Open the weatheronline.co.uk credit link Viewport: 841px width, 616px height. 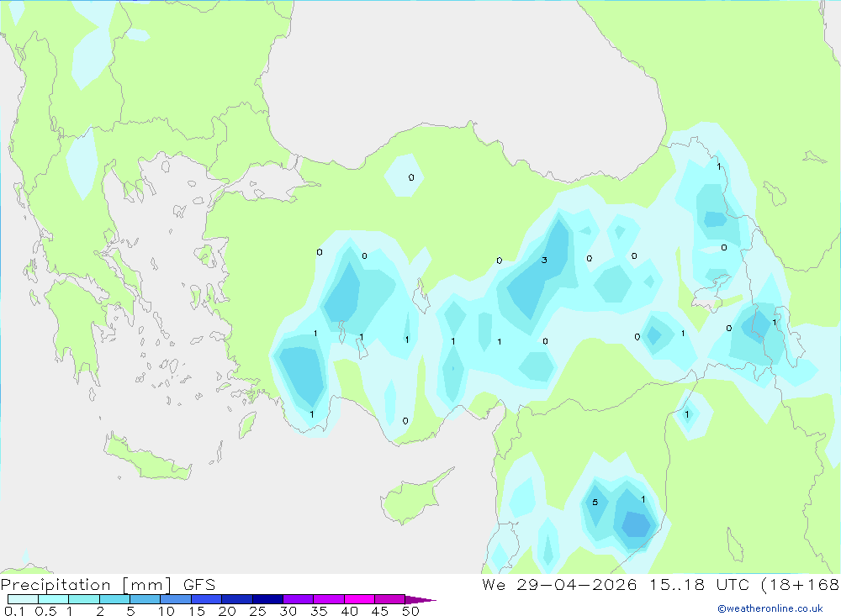[x=770, y=608]
